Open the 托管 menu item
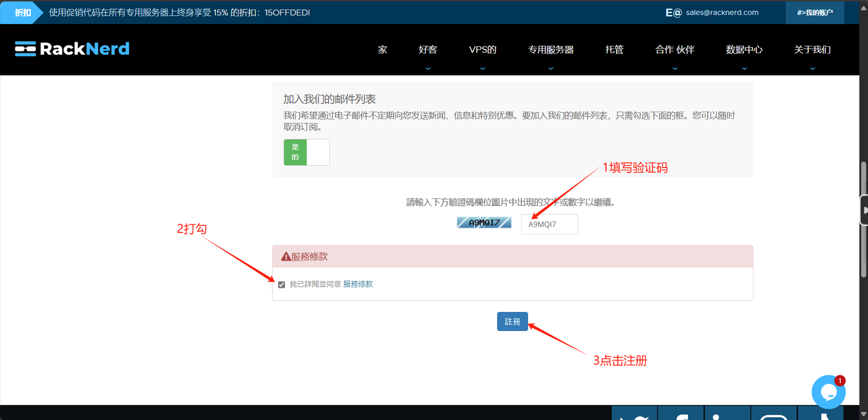Viewport: 868px width, 420px height. tap(614, 49)
